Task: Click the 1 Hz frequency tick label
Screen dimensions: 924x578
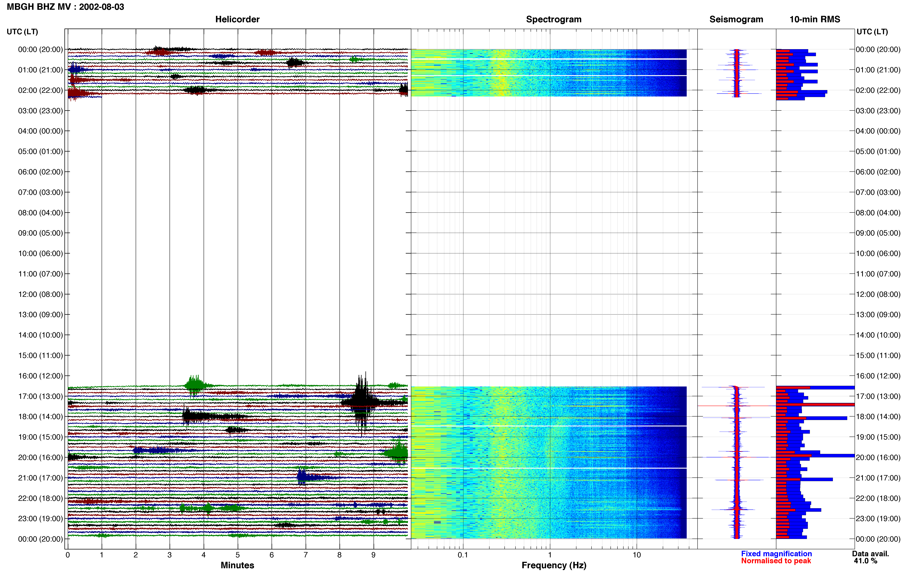Action: coord(550,555)
